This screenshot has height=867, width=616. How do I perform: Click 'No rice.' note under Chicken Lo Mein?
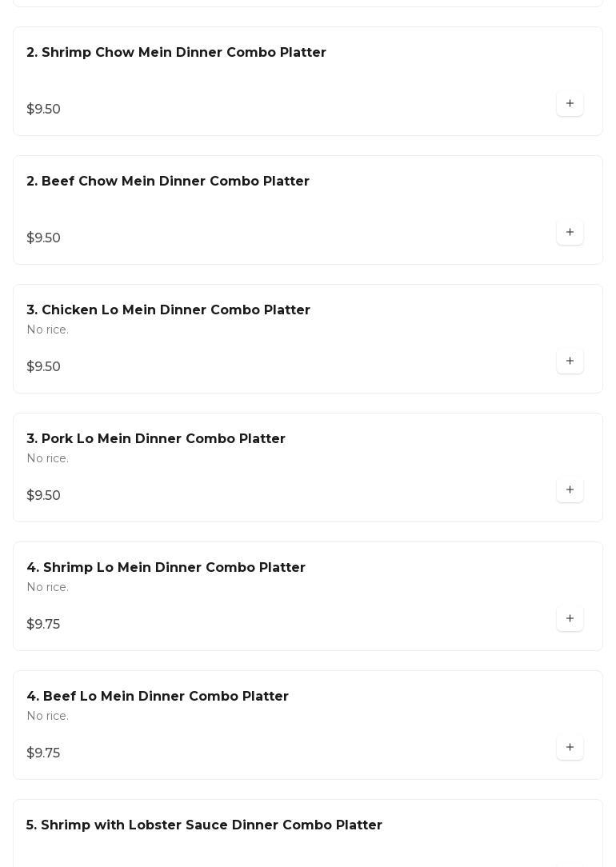48,330
